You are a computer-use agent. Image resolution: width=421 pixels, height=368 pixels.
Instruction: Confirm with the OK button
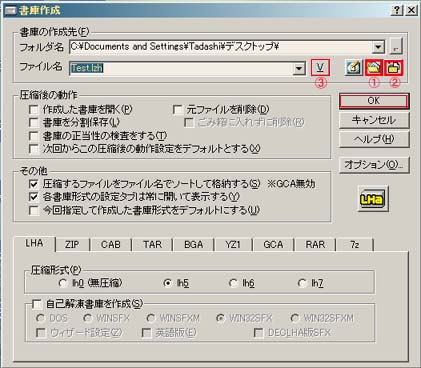(374, 101)
